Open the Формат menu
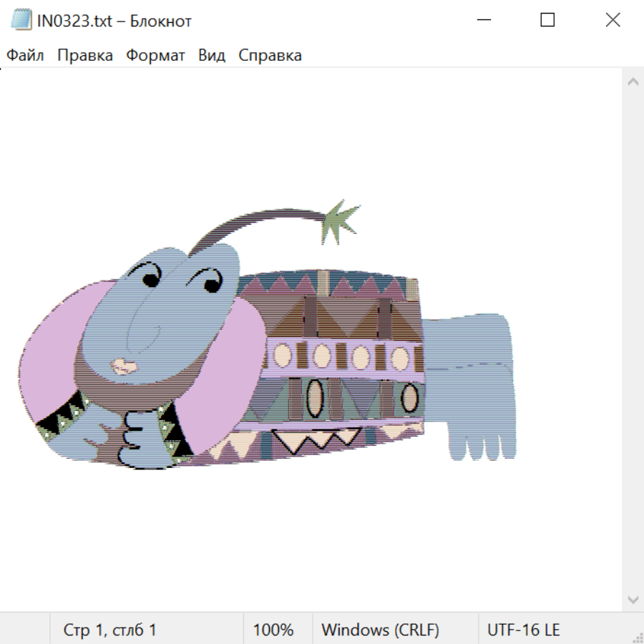This screenshot has height=644, width=644. tap(155, 56)
